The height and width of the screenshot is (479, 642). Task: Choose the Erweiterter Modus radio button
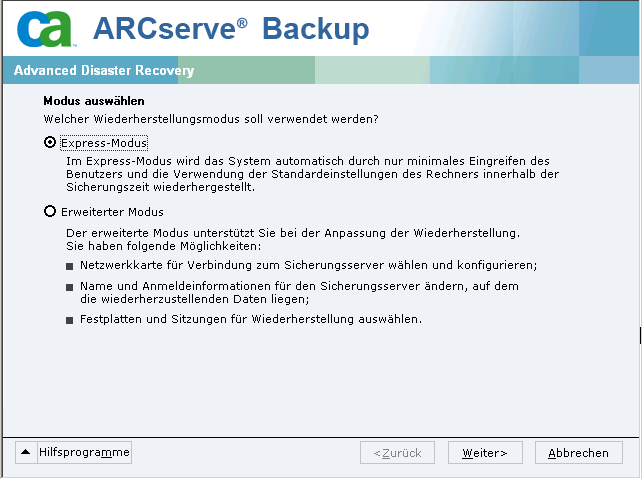49,212
